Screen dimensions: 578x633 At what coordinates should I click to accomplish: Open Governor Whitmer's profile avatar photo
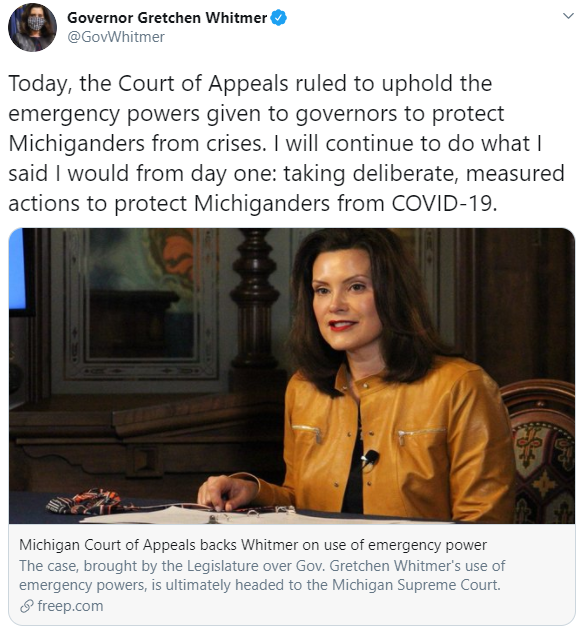click(x=32, y=27)
